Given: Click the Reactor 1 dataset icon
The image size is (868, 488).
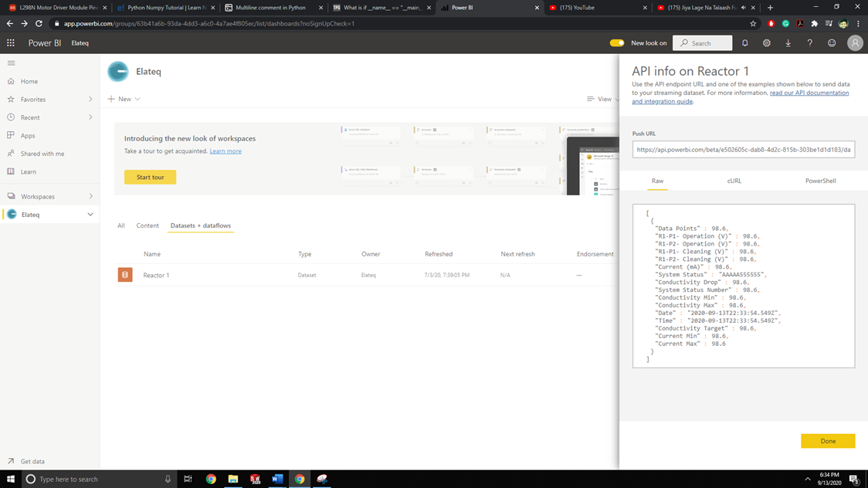Looking at the screenshot, I should [x=125, y=274].
